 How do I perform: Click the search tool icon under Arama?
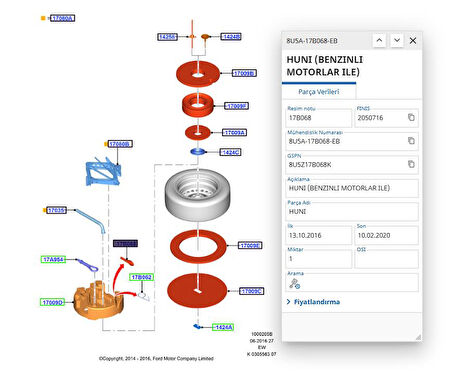coord(295,284)
